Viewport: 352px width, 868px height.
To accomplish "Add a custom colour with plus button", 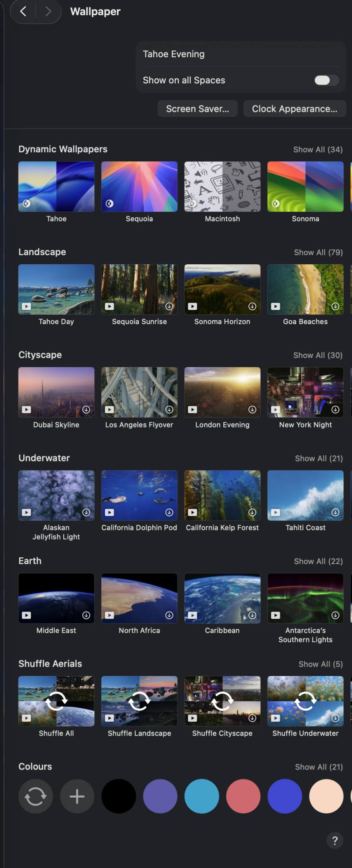I will point(77,796).
